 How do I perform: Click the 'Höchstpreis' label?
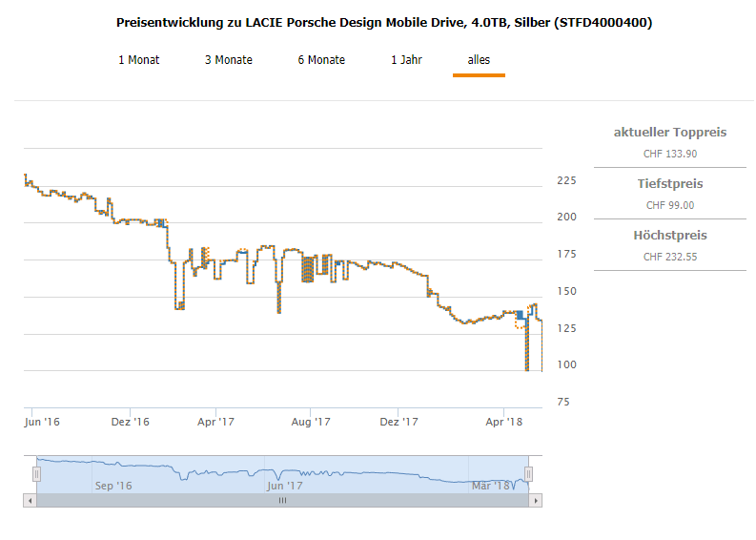point(670,235)
